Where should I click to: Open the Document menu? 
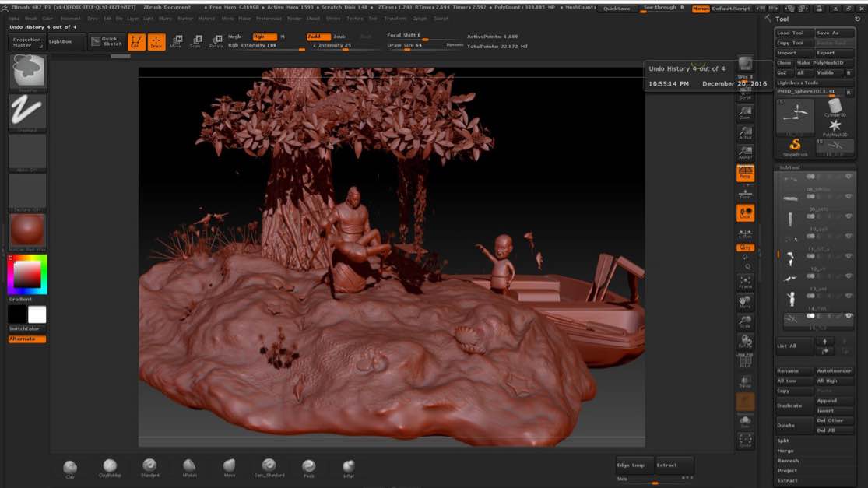pyautogui.click(x=70, y=18)
